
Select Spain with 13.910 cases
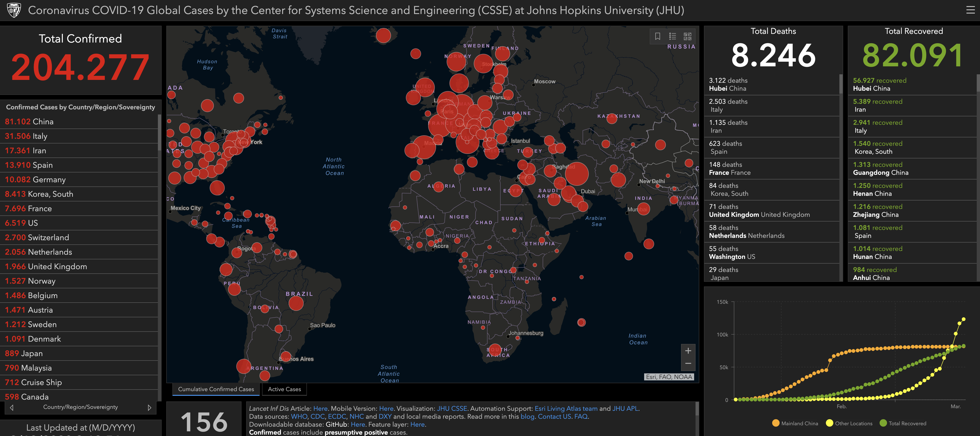coord(79,165)
